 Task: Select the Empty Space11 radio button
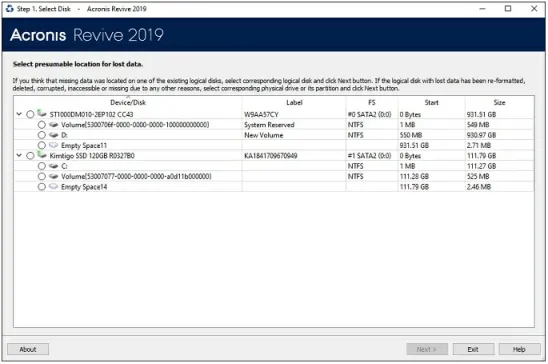(42, 145)
